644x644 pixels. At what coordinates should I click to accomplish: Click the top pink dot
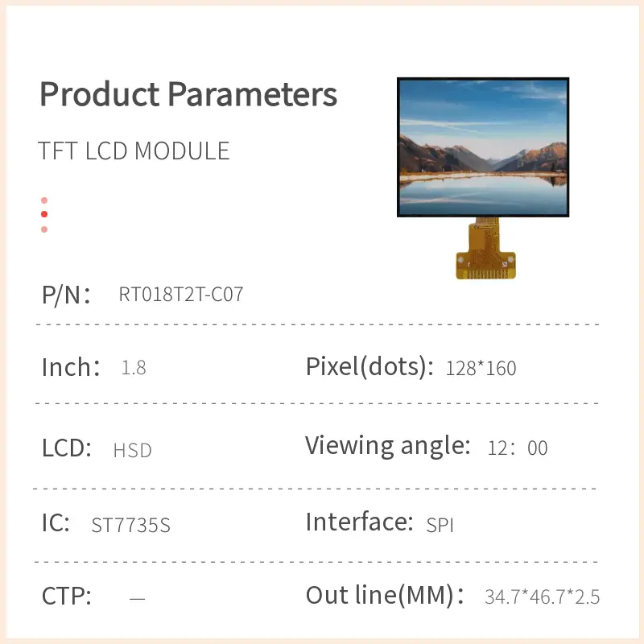tap(44, 200)
